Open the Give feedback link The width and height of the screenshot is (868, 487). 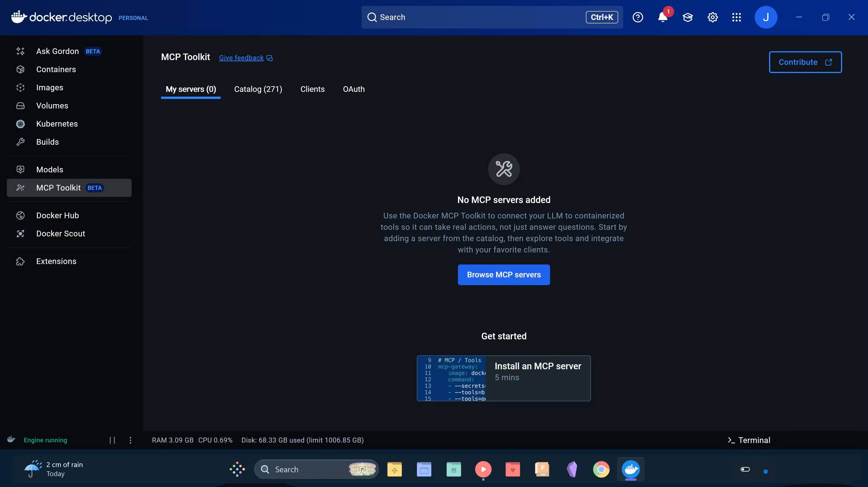[x=241, y=58]
